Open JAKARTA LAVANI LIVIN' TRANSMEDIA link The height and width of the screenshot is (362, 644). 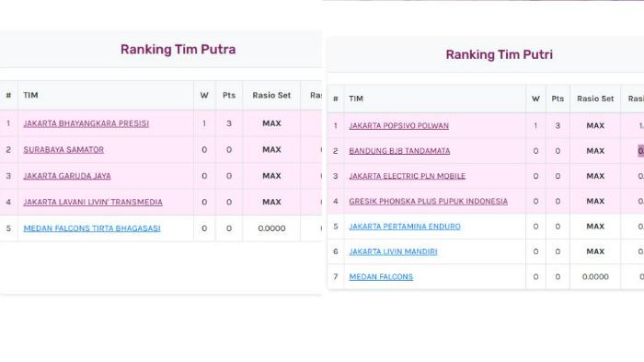point(93,202)
